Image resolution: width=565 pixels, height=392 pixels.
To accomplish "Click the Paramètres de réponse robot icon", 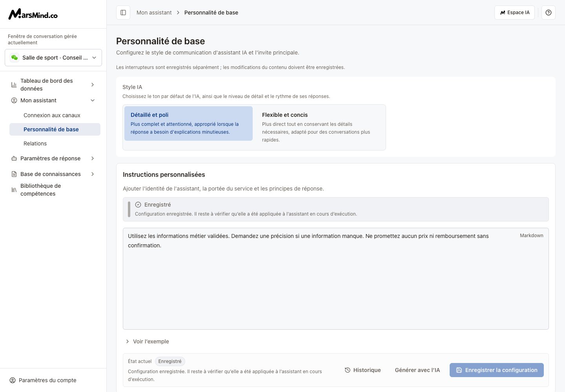I will pos(14,158).
